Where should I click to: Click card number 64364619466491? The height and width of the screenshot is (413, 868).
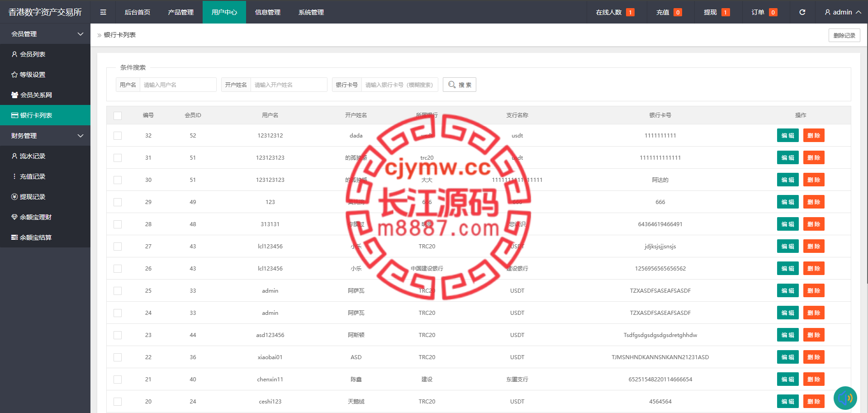[660, 224]
